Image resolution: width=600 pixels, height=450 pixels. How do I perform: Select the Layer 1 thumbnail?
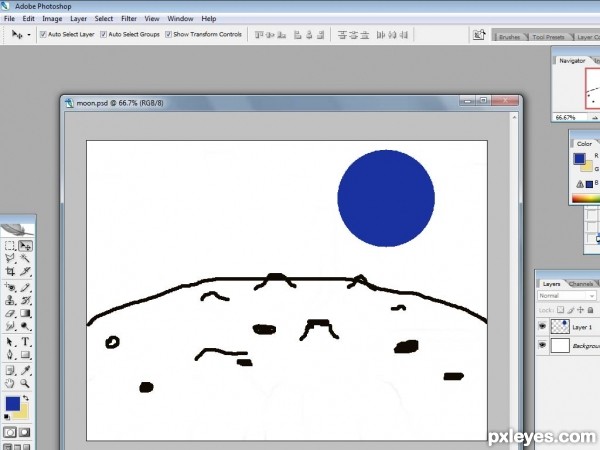coord(560,326)
